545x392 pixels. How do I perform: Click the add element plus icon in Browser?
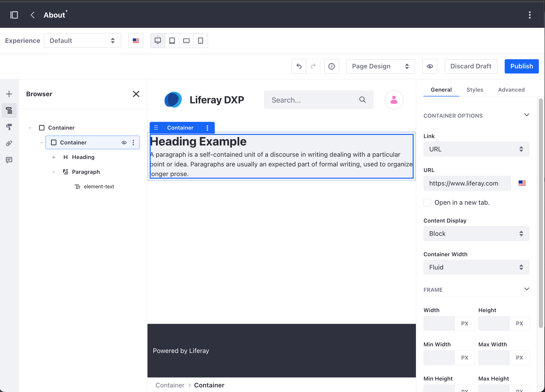(53, 157)
